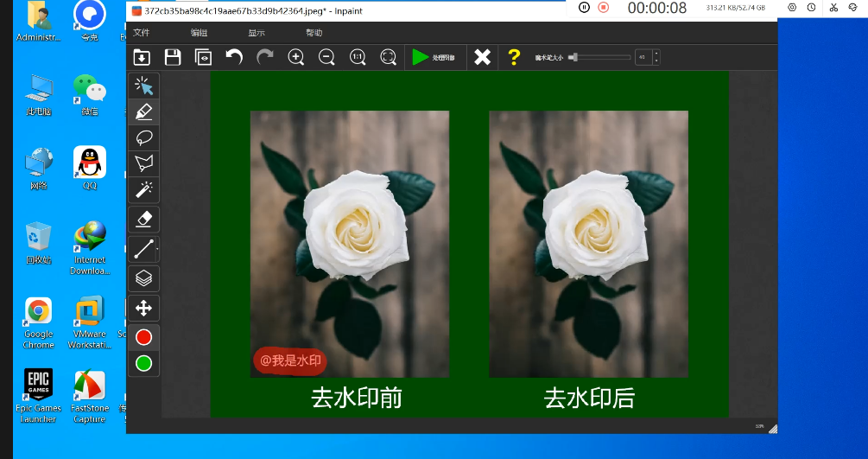Click the marker size number field
The width and height of the screenshot is (868, 459).
(x=643, y=57)
